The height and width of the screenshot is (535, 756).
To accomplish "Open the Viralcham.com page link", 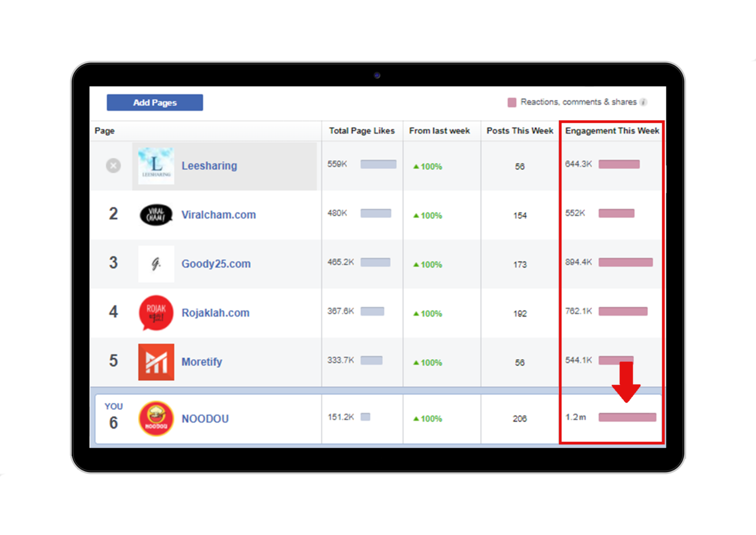I will [x=218, y=215].
